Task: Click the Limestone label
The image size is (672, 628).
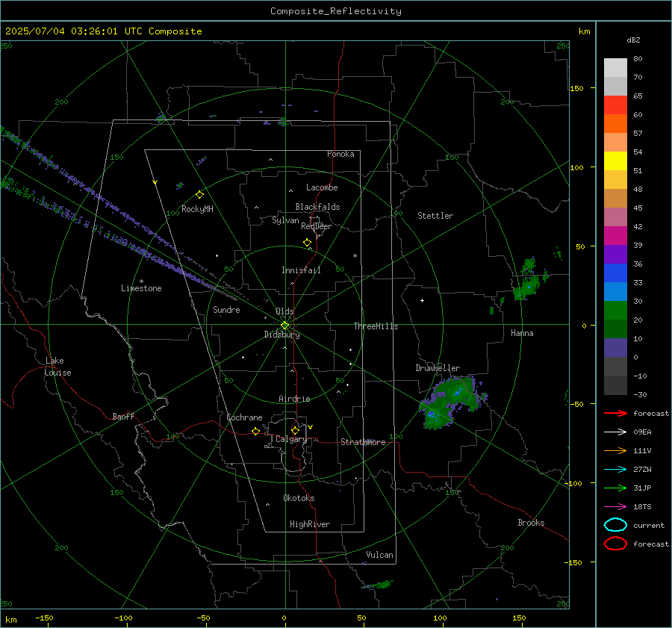Action: (x=141, y=288)
